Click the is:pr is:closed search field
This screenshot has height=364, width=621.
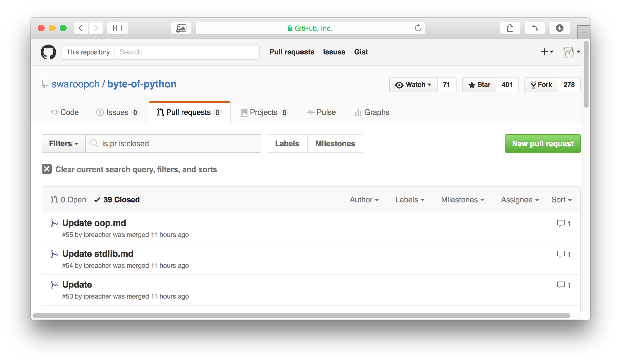[176, 144]
